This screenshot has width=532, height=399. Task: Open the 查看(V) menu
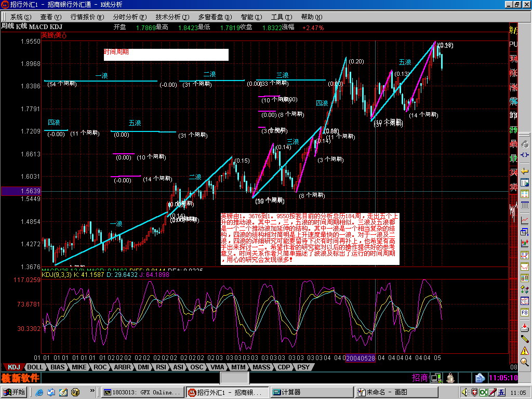(x=51, y=17)
